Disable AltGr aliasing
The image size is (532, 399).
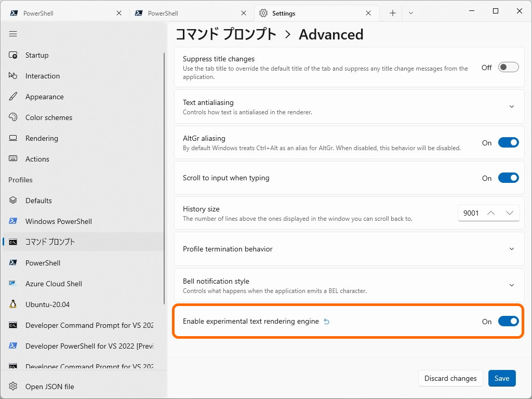coord(508,142)
